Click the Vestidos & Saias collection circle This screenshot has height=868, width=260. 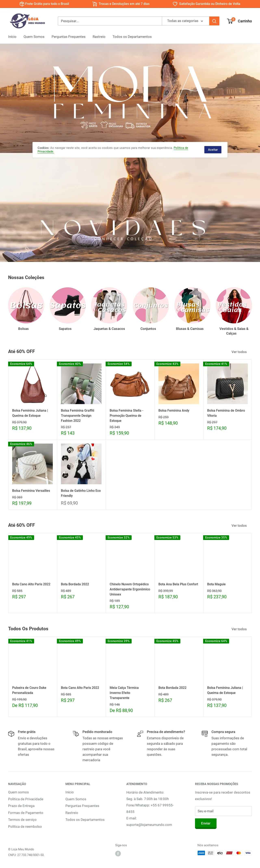(x=234, y=305)
